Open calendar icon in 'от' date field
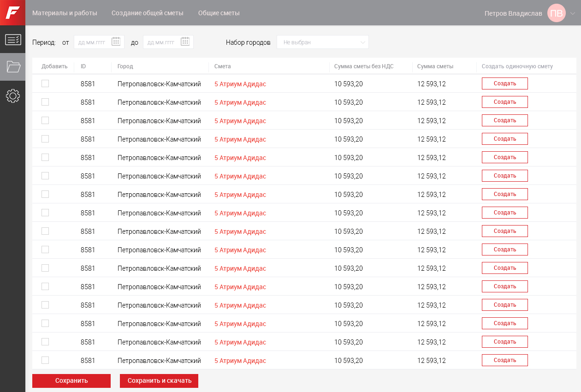 [x=116, y=42]
